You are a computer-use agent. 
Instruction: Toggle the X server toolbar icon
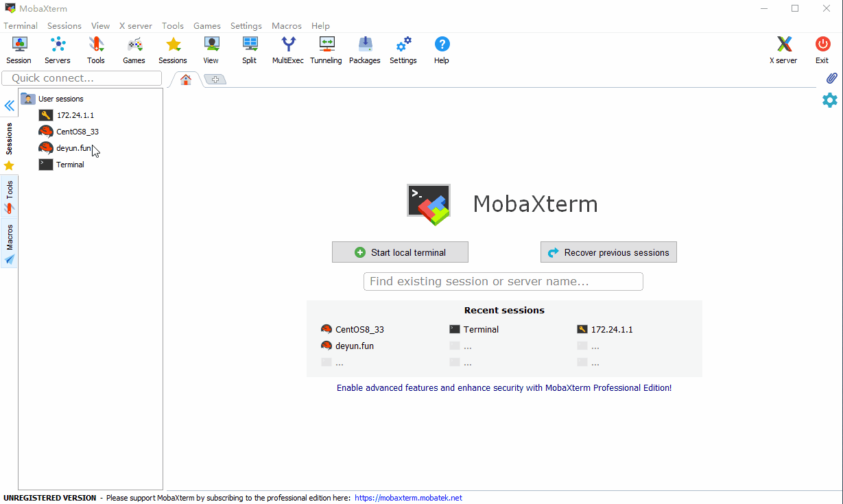pos(783,50)
